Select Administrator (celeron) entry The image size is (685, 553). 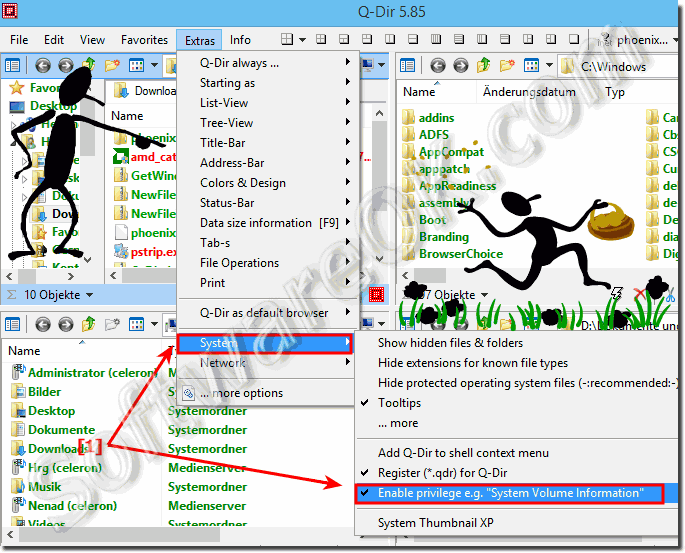[x=85, y=373]
